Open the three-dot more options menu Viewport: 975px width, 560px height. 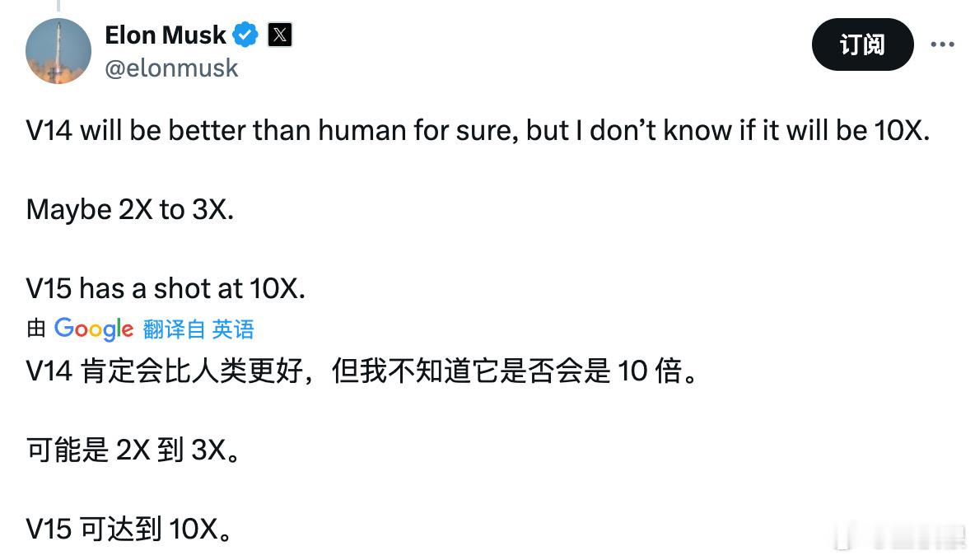click(942, 44)
